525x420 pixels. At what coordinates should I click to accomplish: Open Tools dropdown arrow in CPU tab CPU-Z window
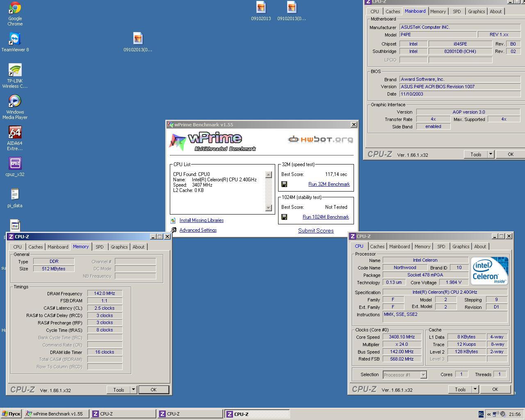click(475, 389)
